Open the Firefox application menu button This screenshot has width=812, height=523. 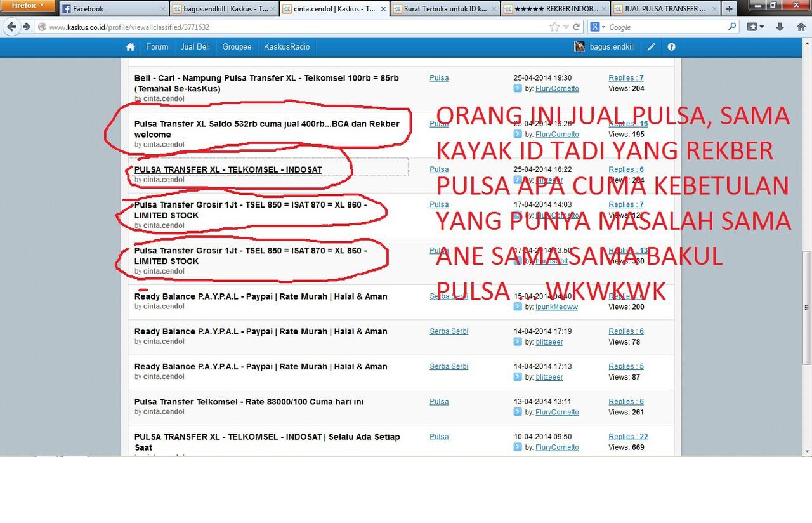click(x=27, y=6)
